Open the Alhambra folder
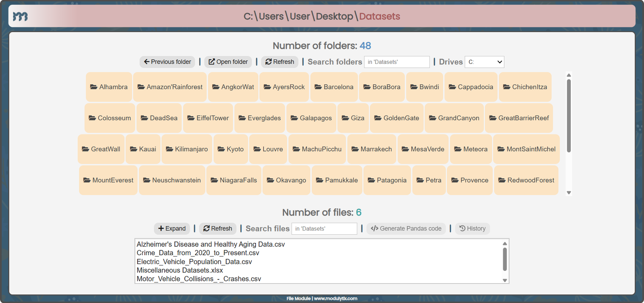Viewport: 644px width, 303px height. point(109,87)
